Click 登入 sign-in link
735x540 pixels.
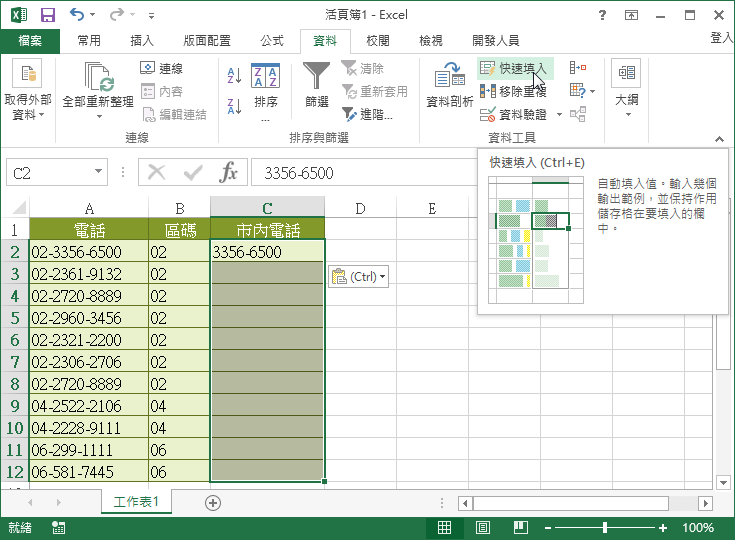pyautogui.click(x=722, y=38)
